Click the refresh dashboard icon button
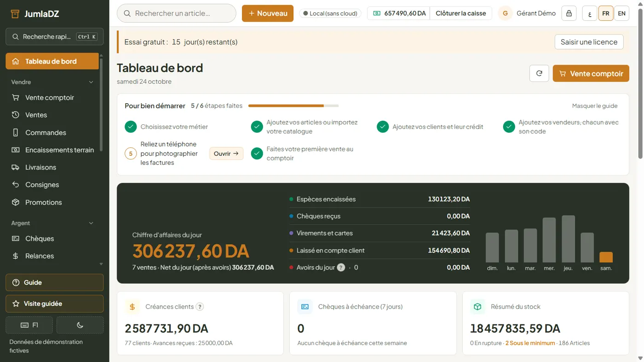The image size is (644, 362). pos(539,73)
